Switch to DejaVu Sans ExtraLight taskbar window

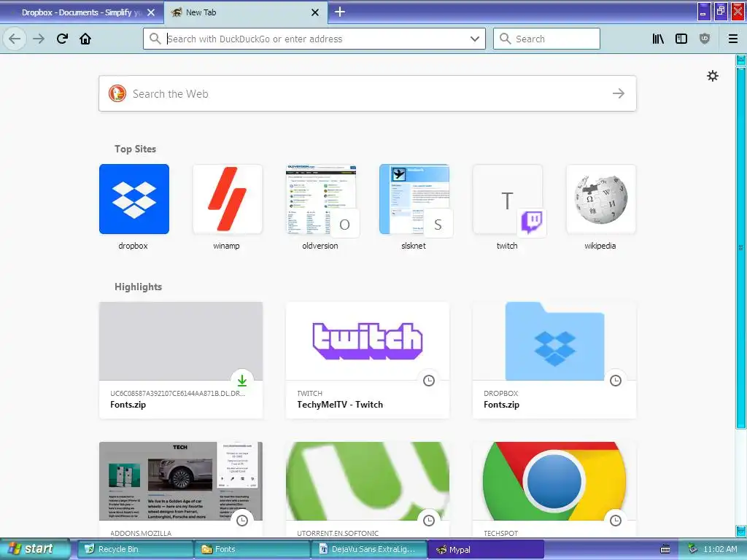369,549
